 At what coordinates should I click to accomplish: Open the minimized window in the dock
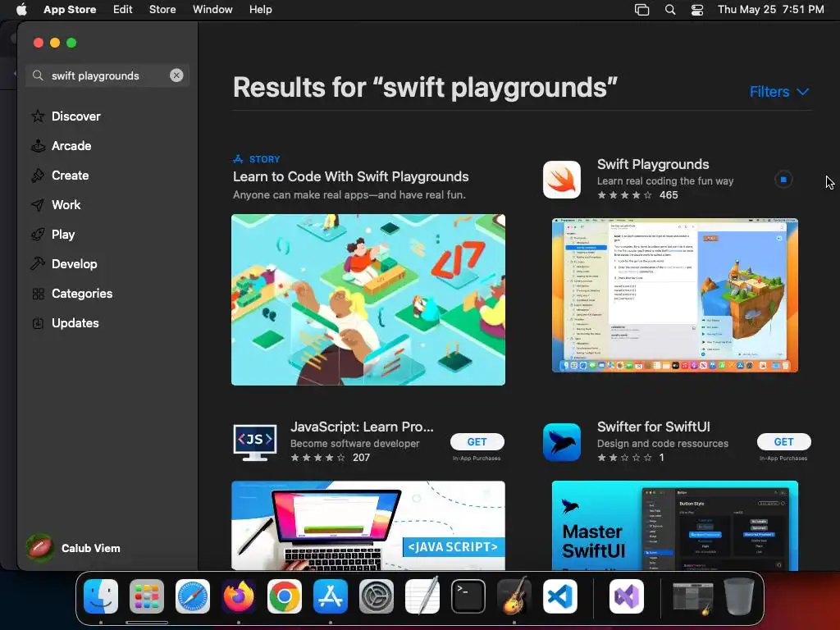(692, 597)
